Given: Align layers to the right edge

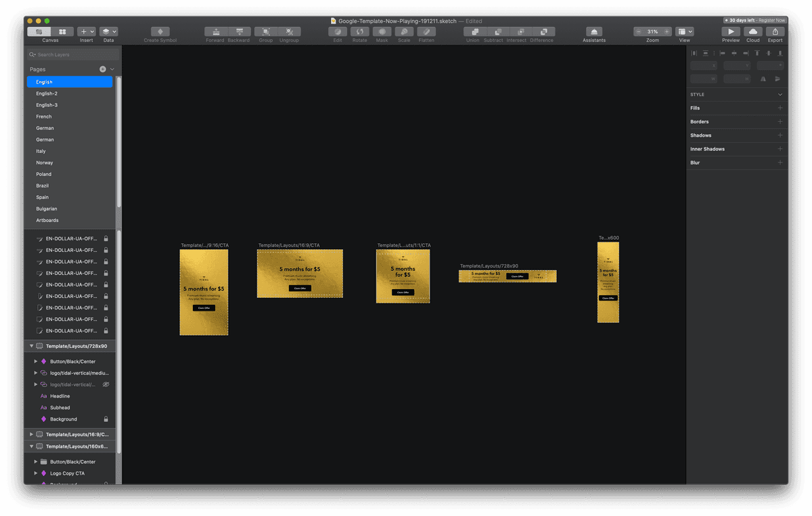Looking at the screenshot, I should (746, 53).
